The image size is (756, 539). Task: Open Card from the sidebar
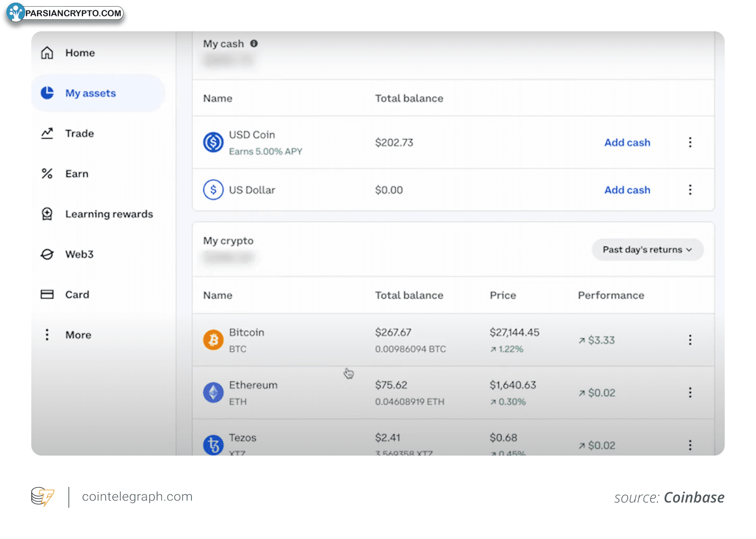pos(77,295)
